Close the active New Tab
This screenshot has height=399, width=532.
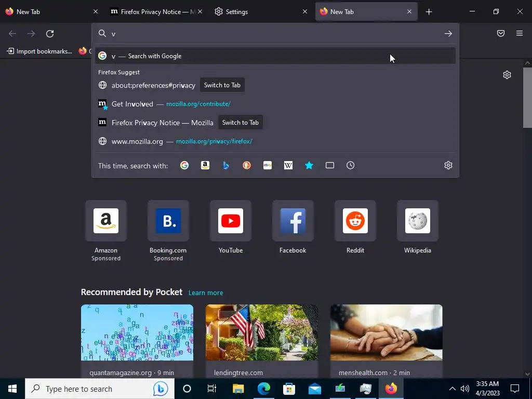click(x=409, y=12)
